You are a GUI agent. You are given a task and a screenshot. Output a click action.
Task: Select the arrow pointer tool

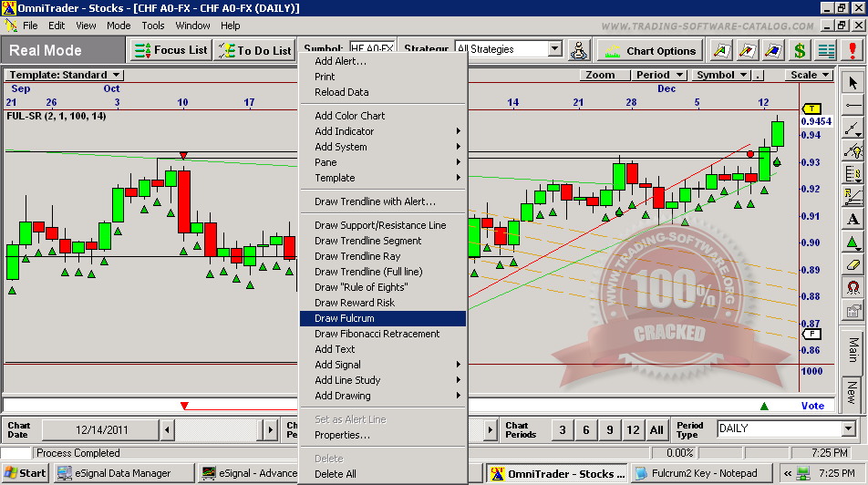[852, 83]
